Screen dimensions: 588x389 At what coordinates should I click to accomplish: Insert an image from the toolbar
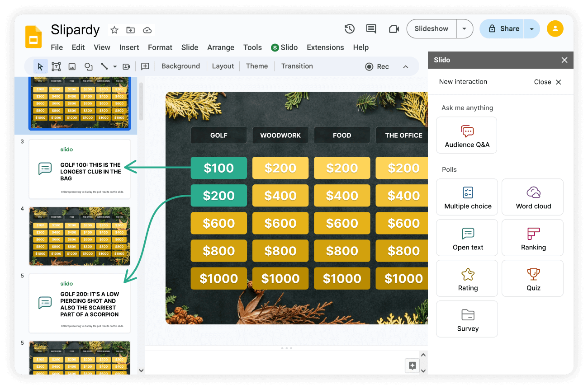(x=71, y=66)
